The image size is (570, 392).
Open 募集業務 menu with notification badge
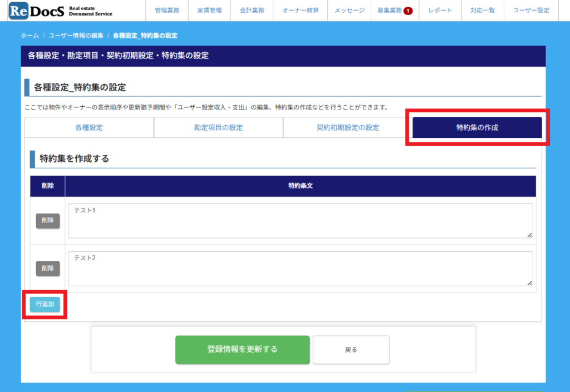pyautogui.click(x=394, y=11)
